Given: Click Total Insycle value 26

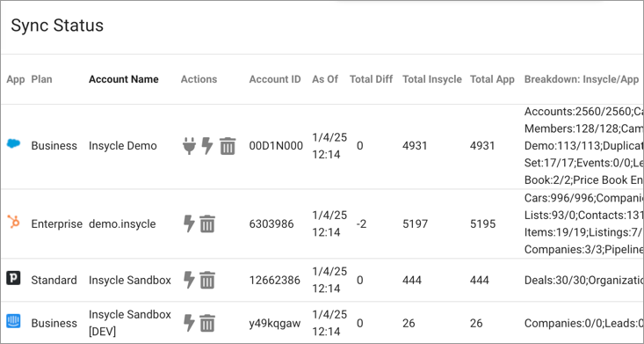Looking at the screenshot, I should [x=409, y=323].
